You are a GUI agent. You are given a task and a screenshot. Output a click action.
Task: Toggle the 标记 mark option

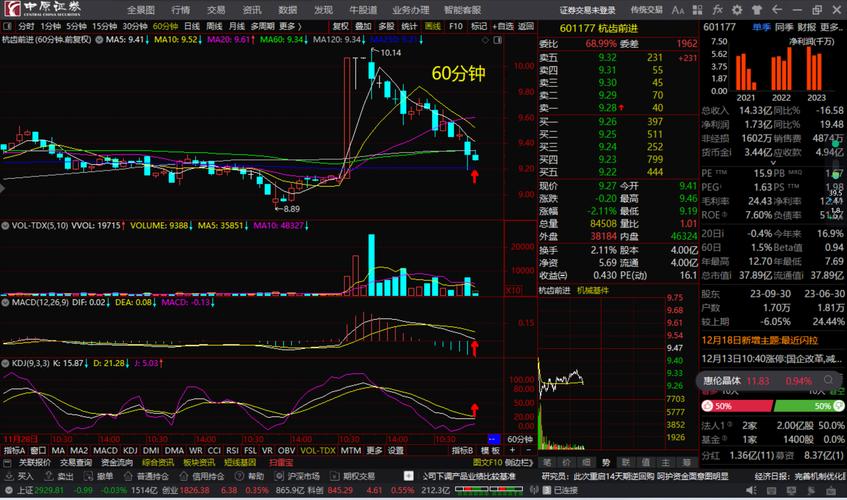(x=479, y=26)
